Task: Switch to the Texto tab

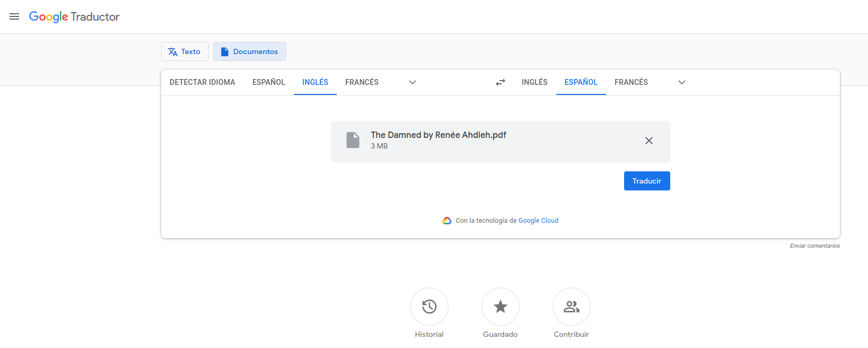Action: tap(185, 51)
